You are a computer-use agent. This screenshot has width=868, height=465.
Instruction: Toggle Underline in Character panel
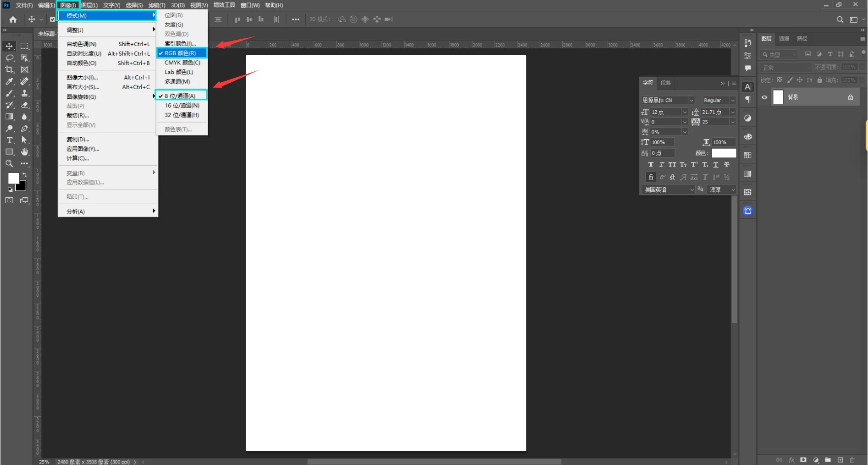coord(716,165)
